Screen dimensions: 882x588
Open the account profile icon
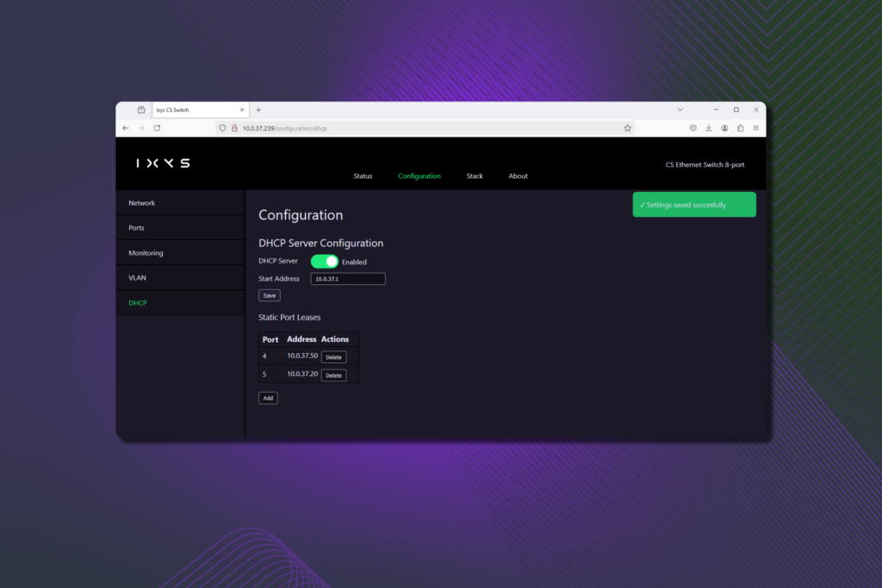click(x=724, y=128)
